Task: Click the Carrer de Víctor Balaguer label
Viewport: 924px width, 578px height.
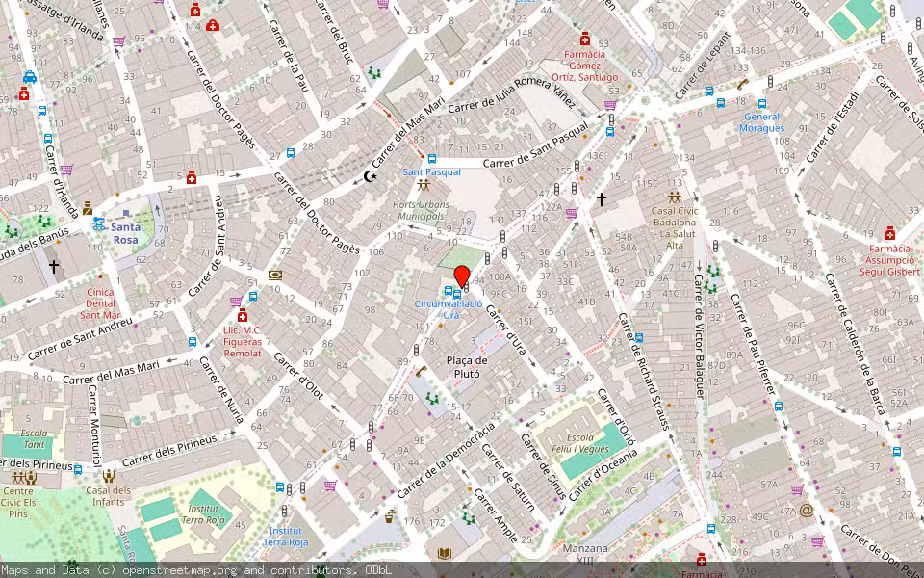Action: (x=700, y=336)
